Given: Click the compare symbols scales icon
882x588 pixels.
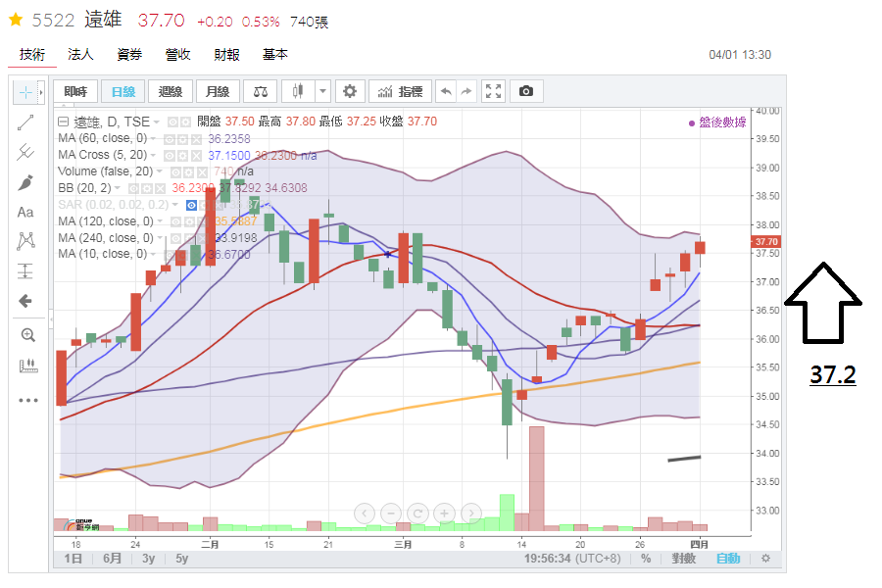Looking at the screenshot, I should coord(261,91).
